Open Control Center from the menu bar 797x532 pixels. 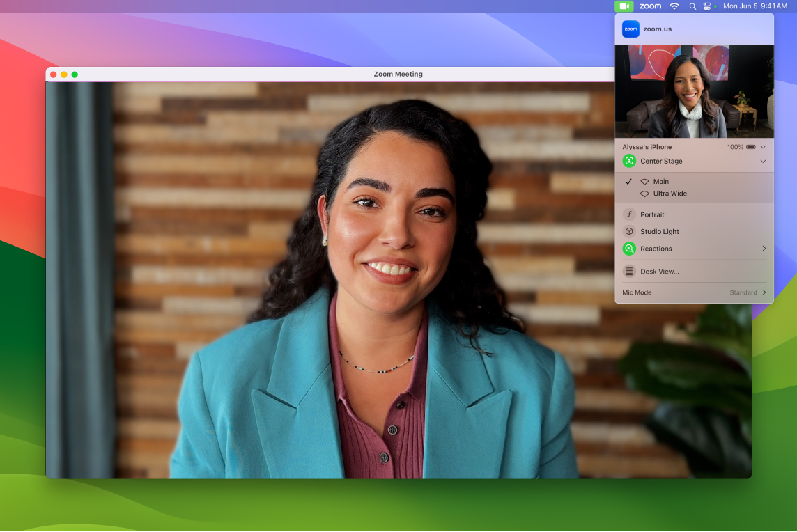pyautogui.click(x=707, y=6)
